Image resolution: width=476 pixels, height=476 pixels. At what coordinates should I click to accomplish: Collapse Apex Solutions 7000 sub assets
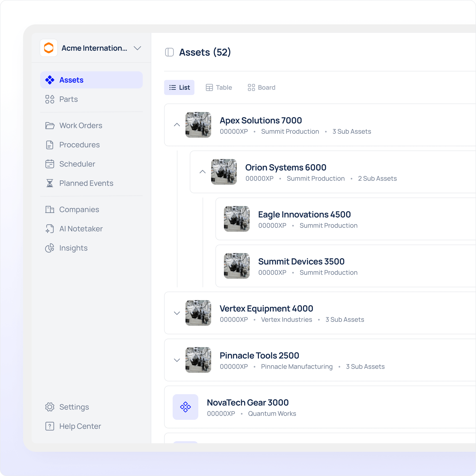[x=177, y=125]
